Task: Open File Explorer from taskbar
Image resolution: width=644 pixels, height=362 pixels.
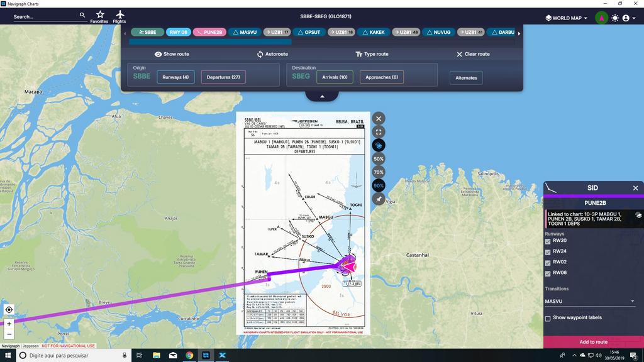Action: coord(157,356)
